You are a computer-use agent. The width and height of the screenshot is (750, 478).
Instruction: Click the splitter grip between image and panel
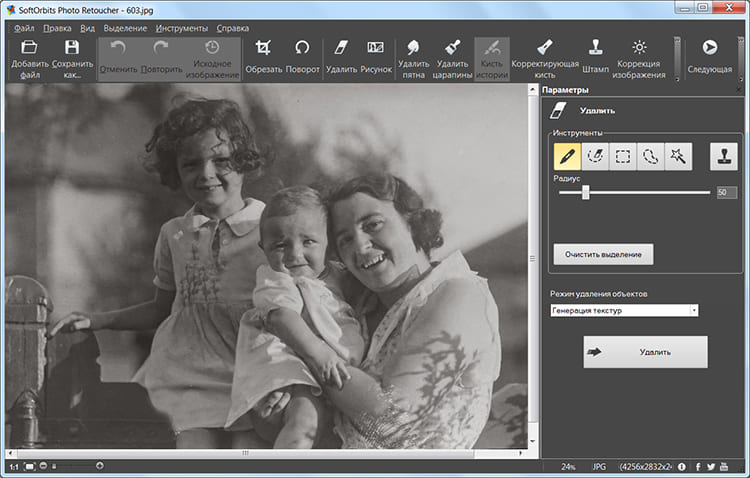[x=533, y=258]
